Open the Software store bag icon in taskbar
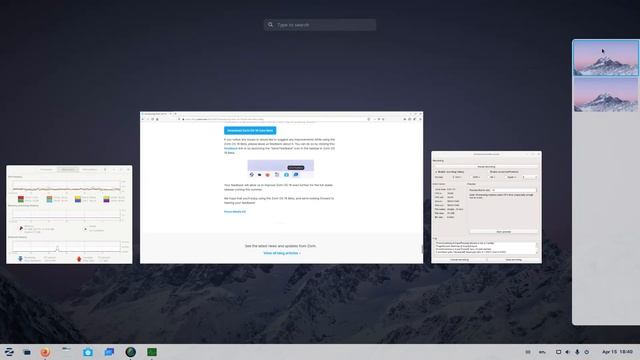Screen dimensions: 640x360 (x=88, y=352)
